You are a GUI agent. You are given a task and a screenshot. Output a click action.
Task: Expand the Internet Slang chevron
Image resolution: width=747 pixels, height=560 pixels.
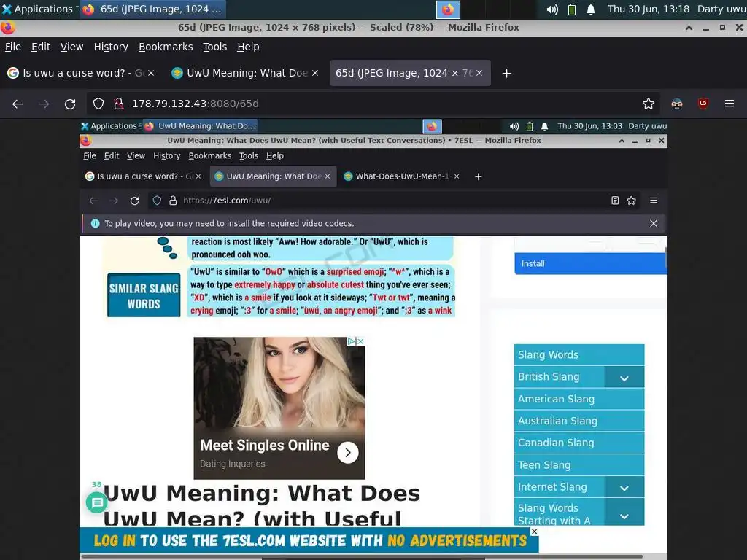click(x=624, y=487)
